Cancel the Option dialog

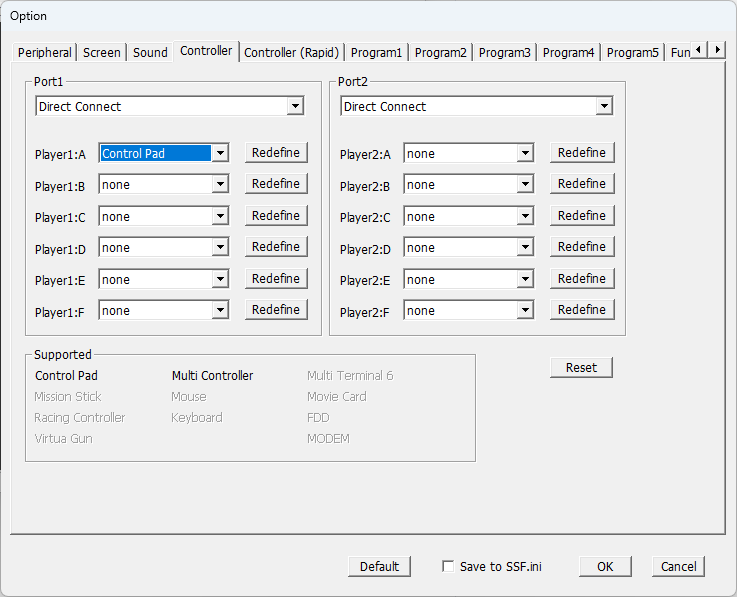(678, 566)
